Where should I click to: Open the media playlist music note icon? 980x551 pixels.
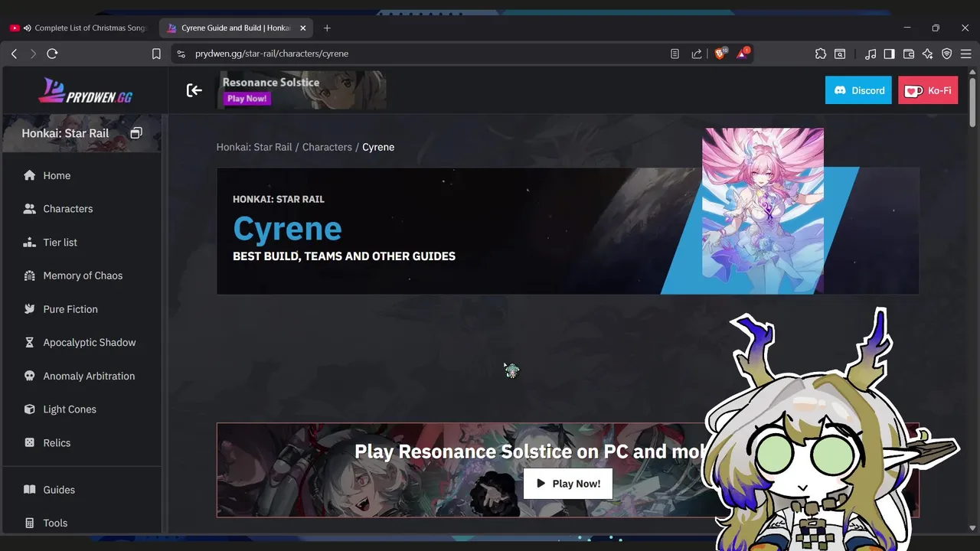[871, 54]
